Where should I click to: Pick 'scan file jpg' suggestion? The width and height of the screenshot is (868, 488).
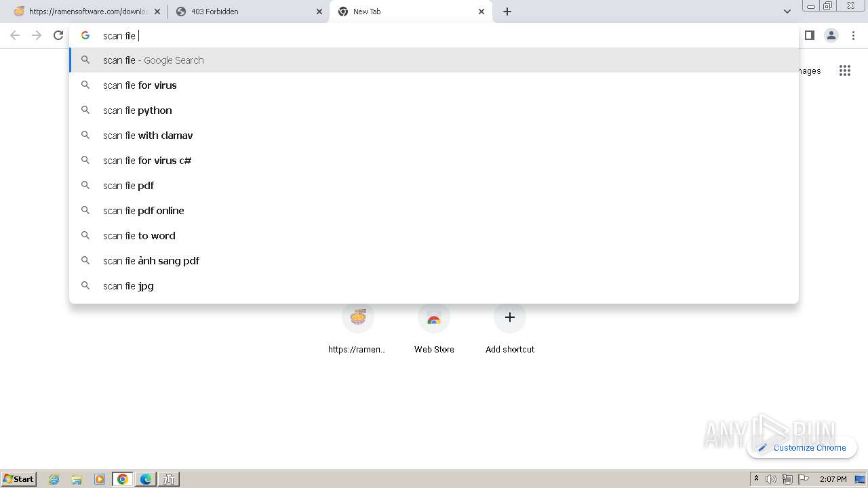[434, 285]
